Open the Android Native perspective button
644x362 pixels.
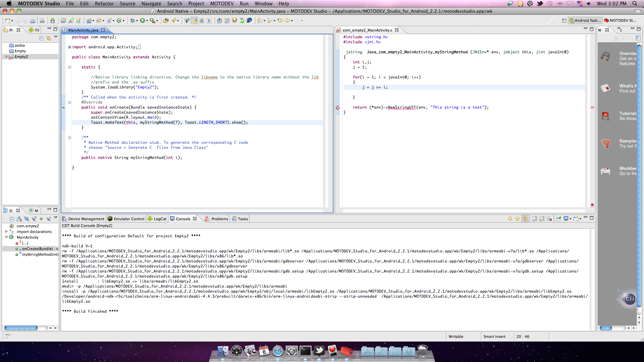pos(585,20)
